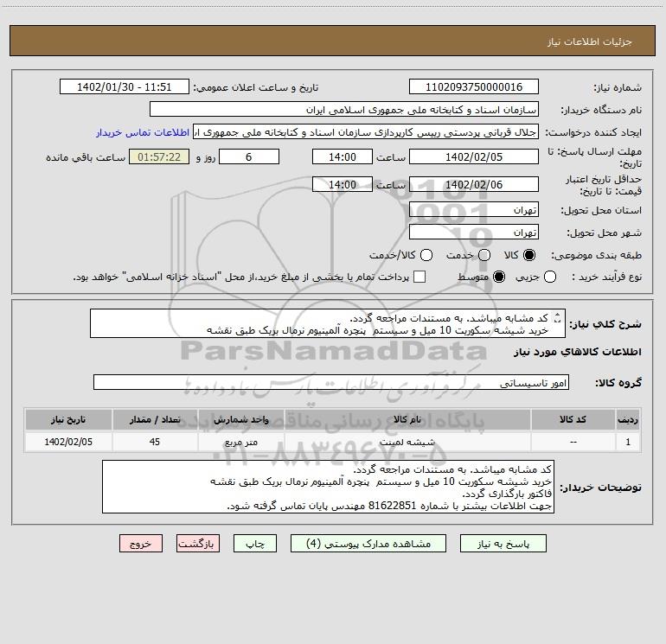This screenshot has width=666, height=644.
Task: Click the days remaining field showing 6
Action: 249,156
